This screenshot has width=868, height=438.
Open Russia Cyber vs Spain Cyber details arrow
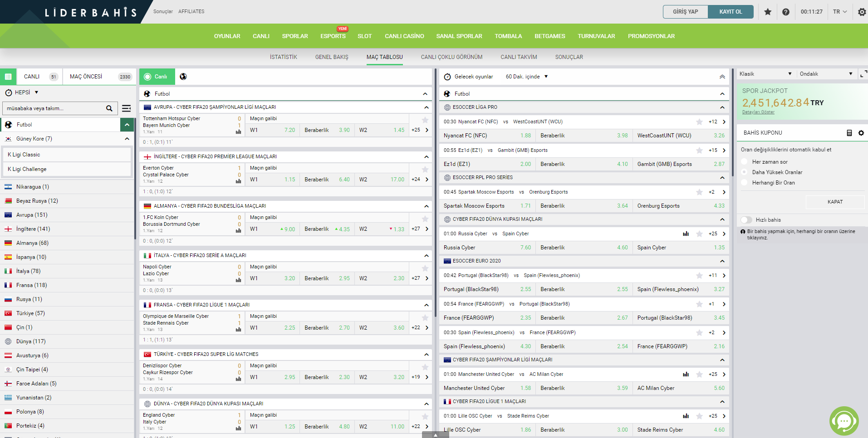[724, 234]
